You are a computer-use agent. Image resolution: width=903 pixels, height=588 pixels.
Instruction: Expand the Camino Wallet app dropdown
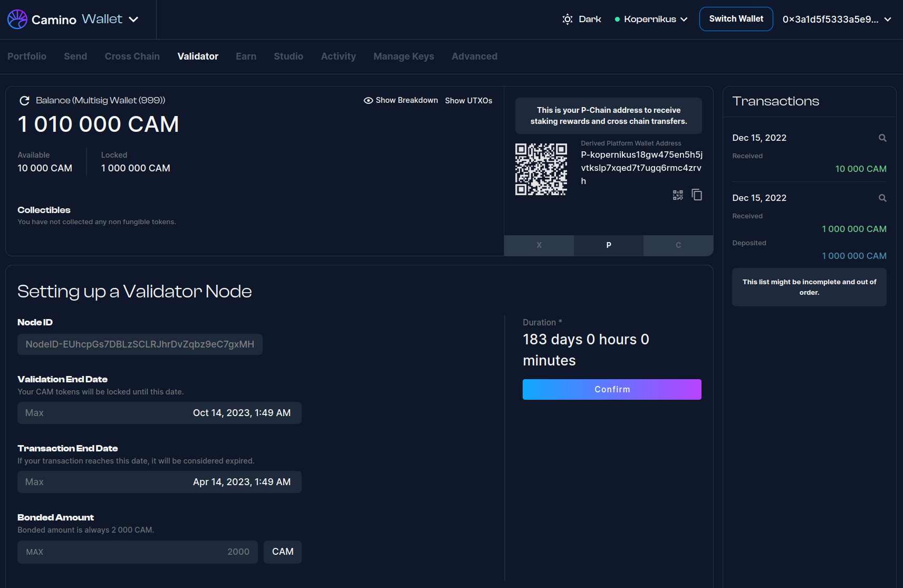pos(134,20)
